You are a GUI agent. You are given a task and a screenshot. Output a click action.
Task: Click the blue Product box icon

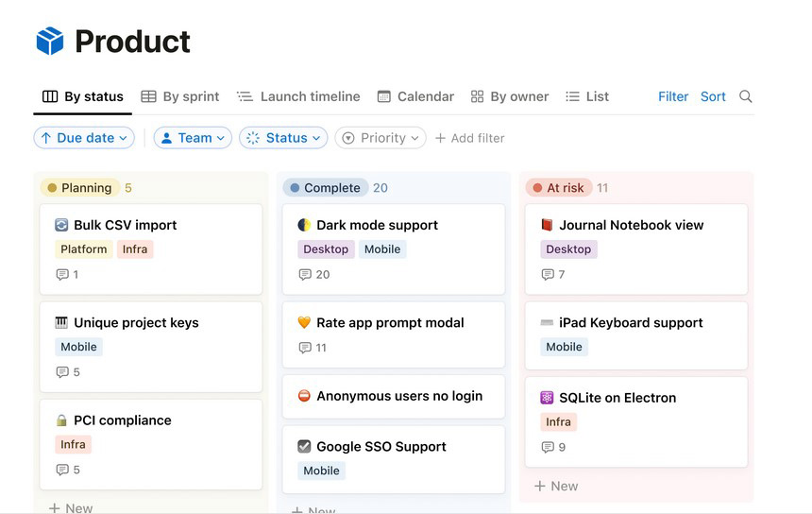(50, 41)
